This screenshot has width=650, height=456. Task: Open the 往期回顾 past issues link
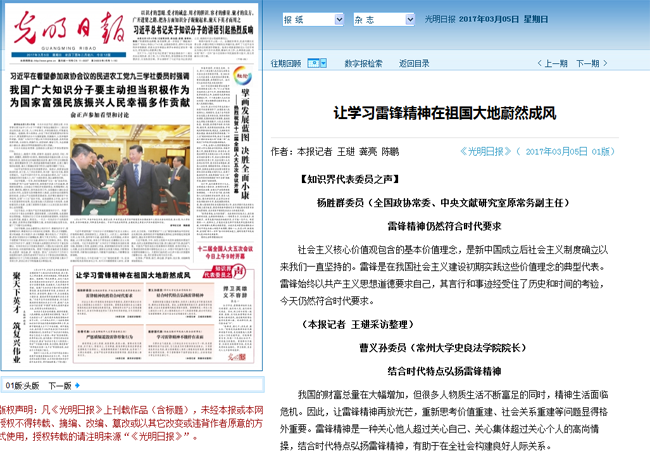(x=286, y=63)
